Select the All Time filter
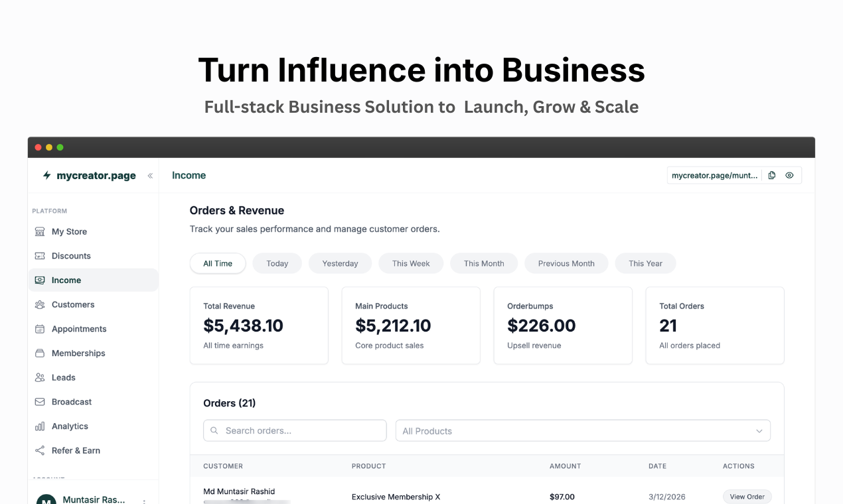The image size is (843, 504). coord(218,263)
